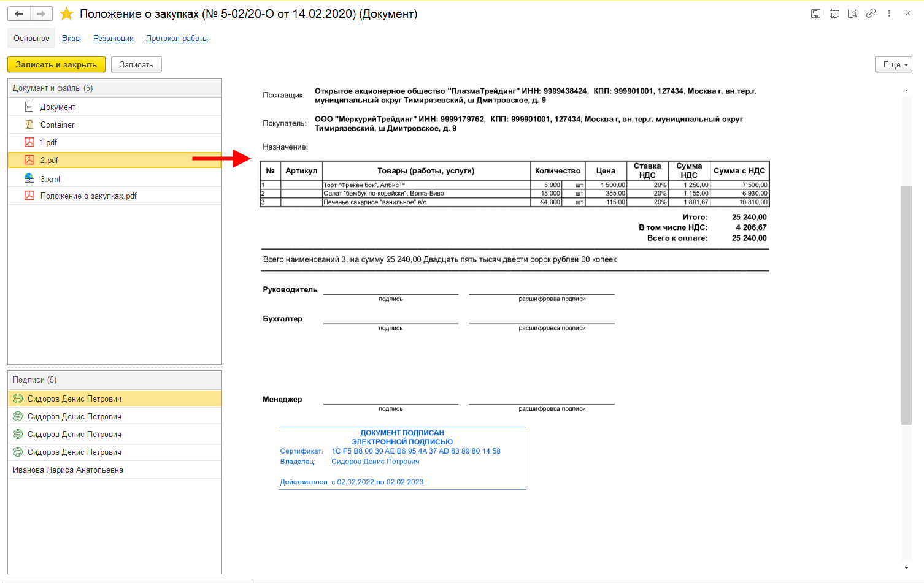Select the Container file row
Image resolution: width=924 pixels, height=583 pixels.
pos(115,124)
